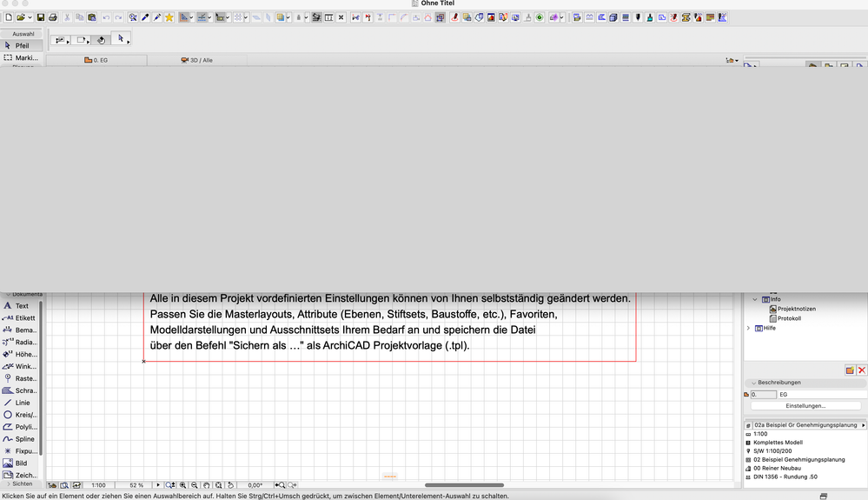Switch to the 0. EG tab
This screenshot has height=500, width=868.
pos(96,60)
